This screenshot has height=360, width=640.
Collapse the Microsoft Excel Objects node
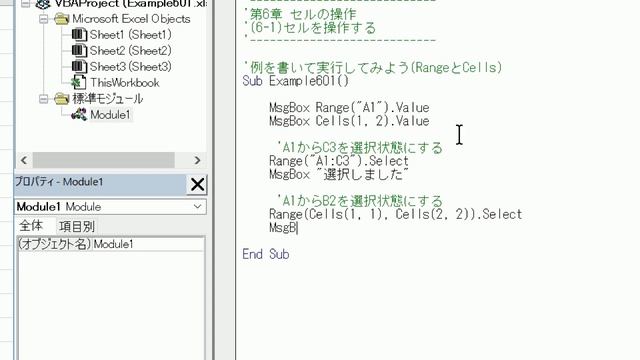coord(43,19)
